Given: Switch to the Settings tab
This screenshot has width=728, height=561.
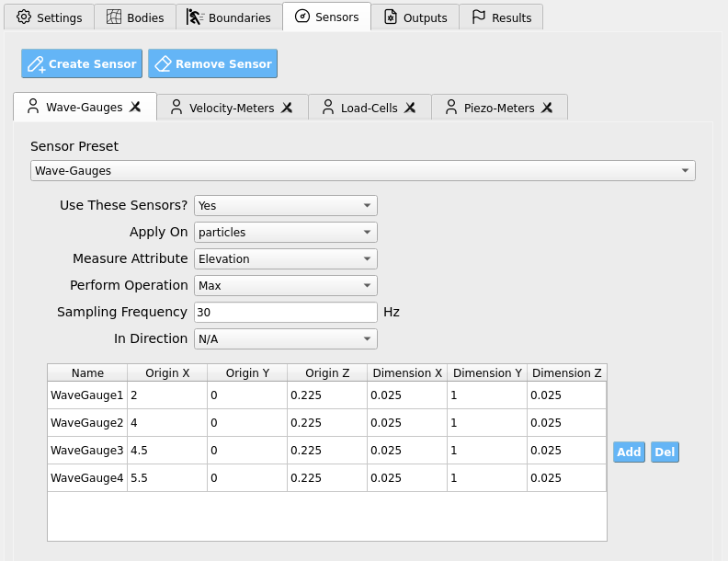Looking at the screenshot, I should (x=50, y=17).
